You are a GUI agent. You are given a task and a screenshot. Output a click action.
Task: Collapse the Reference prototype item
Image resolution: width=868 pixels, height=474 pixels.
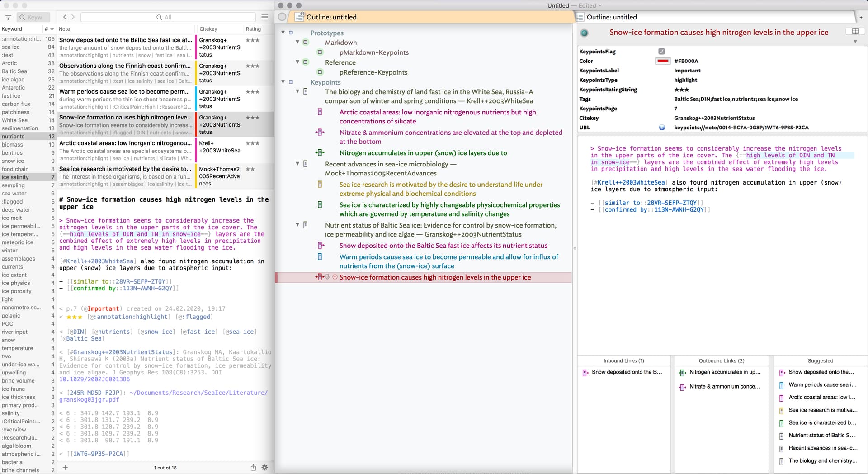click(297, 62)
